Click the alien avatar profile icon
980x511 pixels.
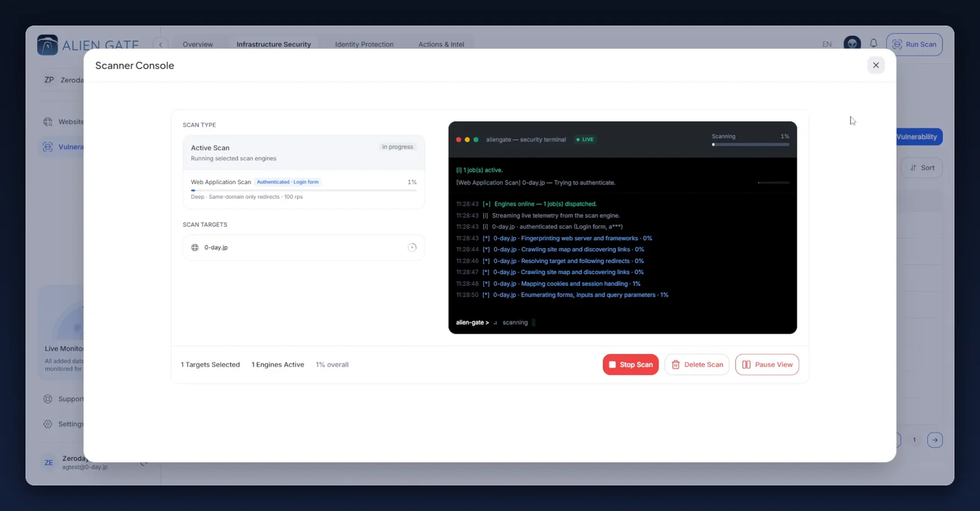pos(852,44)
